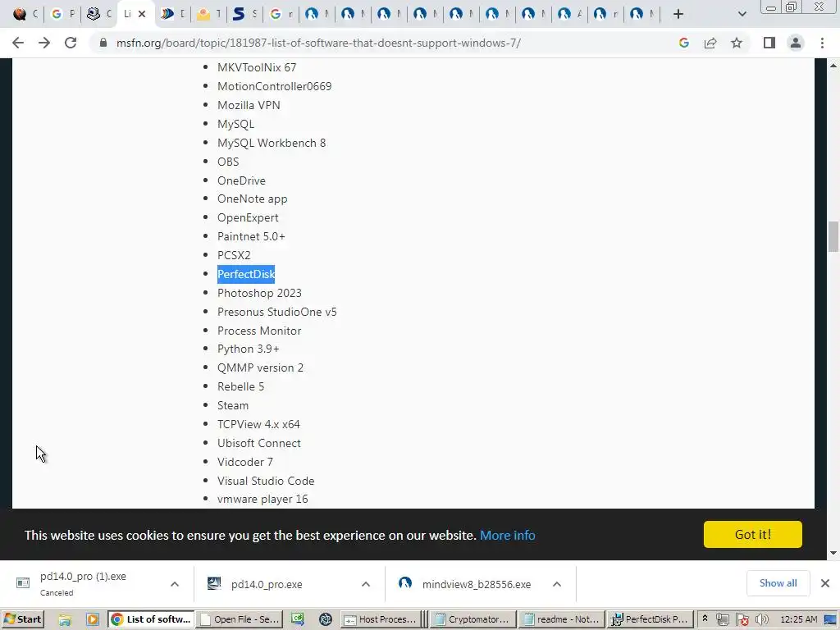This screenshot has width=840, height=630.
Task: Open Action Center flag tray icon
Action: 742,620
